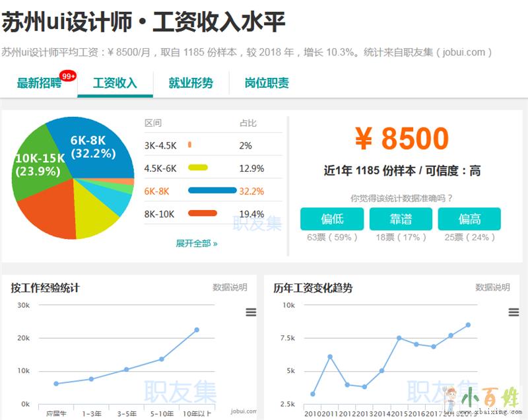Click the yellow 4.5K-6K bar swatch
Viewport: 528px width, 420px height.
(x=198, y=168)
